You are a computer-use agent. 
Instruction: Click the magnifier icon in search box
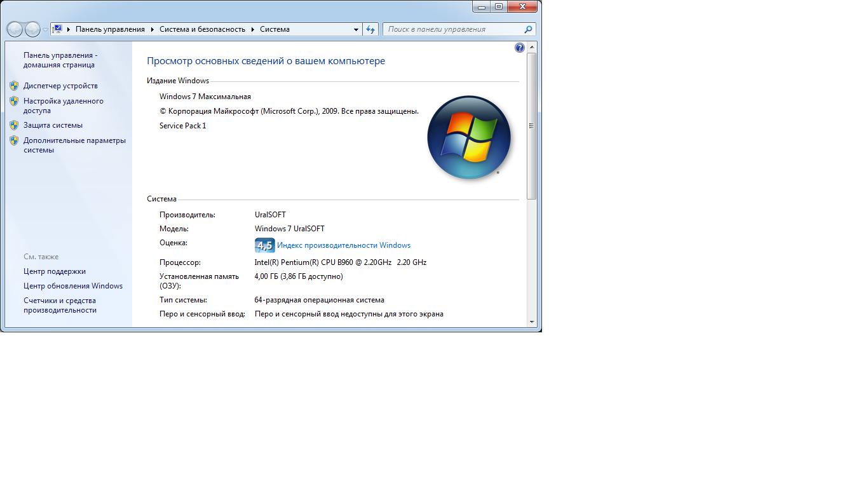(528, 29)
